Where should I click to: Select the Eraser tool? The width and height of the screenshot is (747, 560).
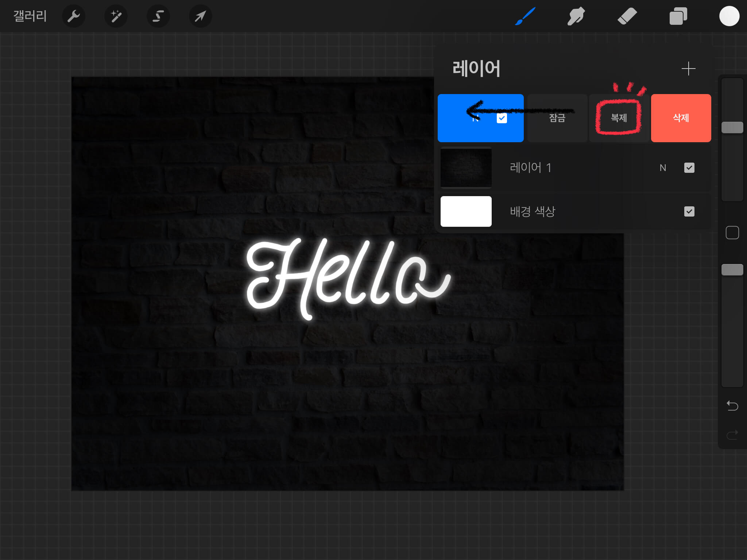tap(627, 16)
